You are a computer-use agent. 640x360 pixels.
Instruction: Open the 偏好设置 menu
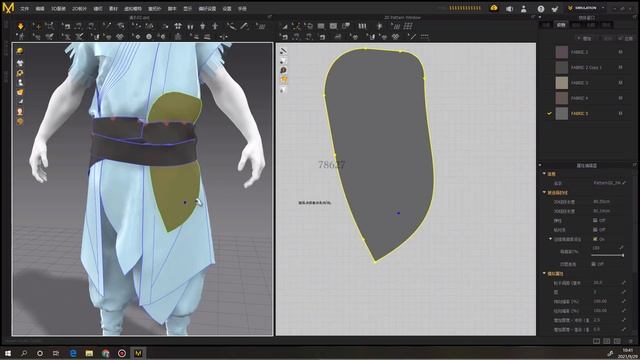207,9
